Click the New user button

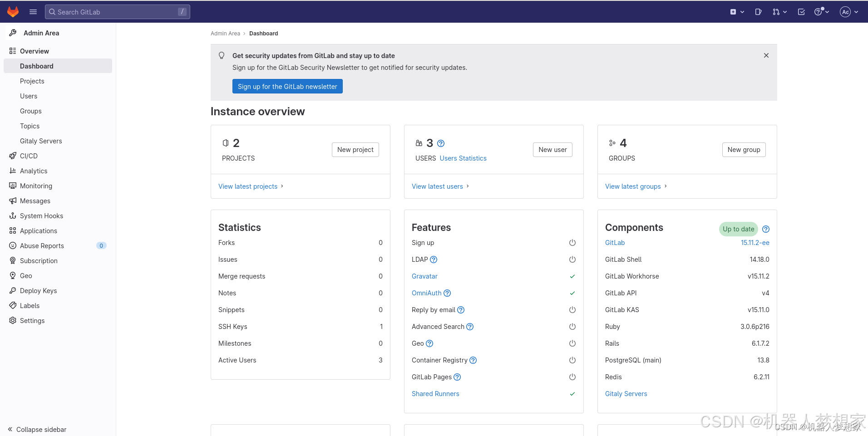click(x=552, y=150)
